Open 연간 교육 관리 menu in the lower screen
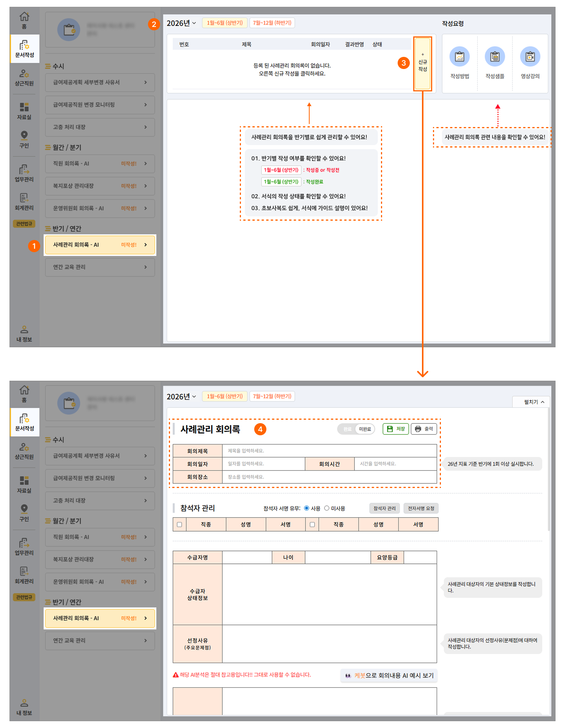 (x=100, y=640)
